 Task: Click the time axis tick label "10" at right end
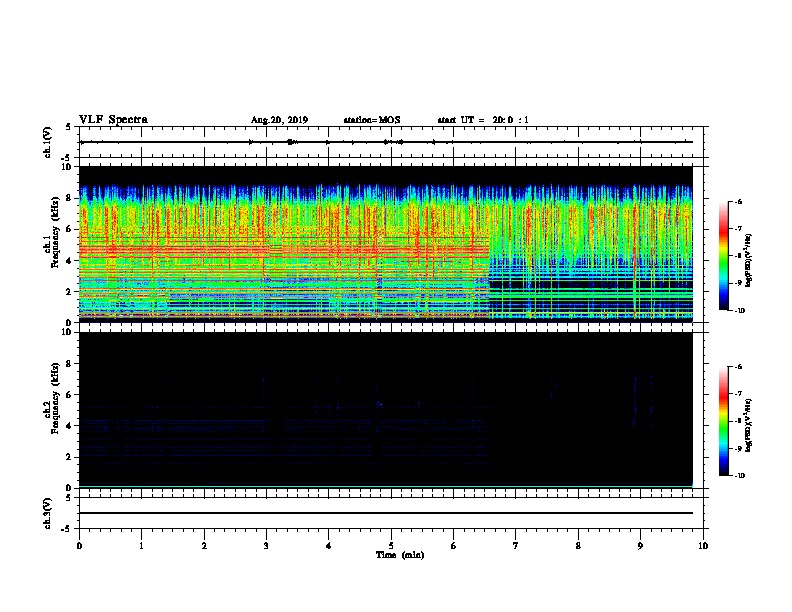(x=703, y=545)
